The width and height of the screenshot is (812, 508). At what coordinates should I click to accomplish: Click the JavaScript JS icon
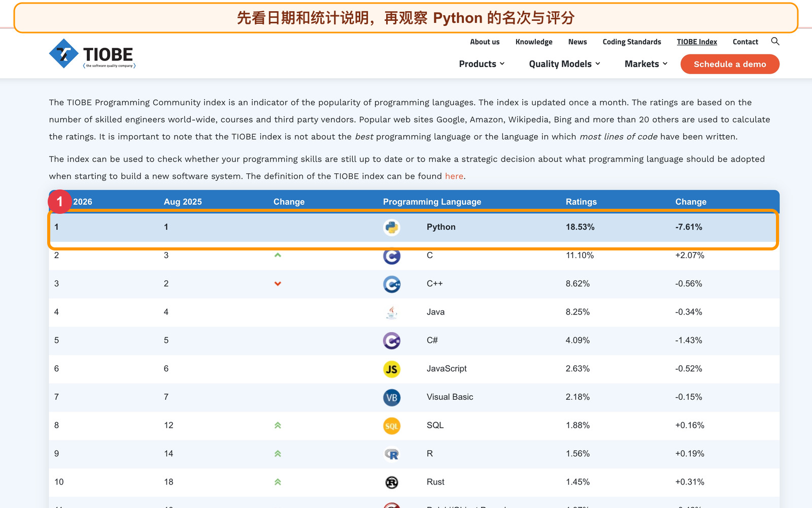pyautogui.click(x=392, y=369)
